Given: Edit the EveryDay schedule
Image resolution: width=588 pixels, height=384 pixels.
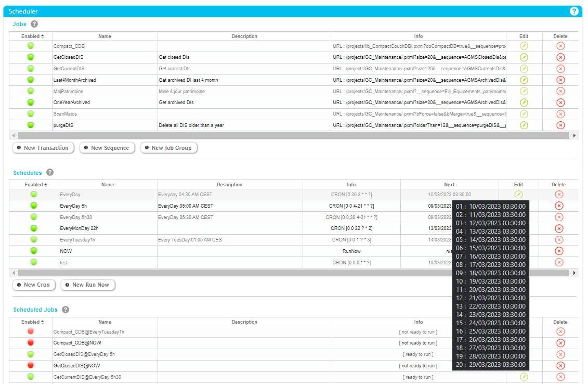Looking at the screenshot, I should (518, 195).
